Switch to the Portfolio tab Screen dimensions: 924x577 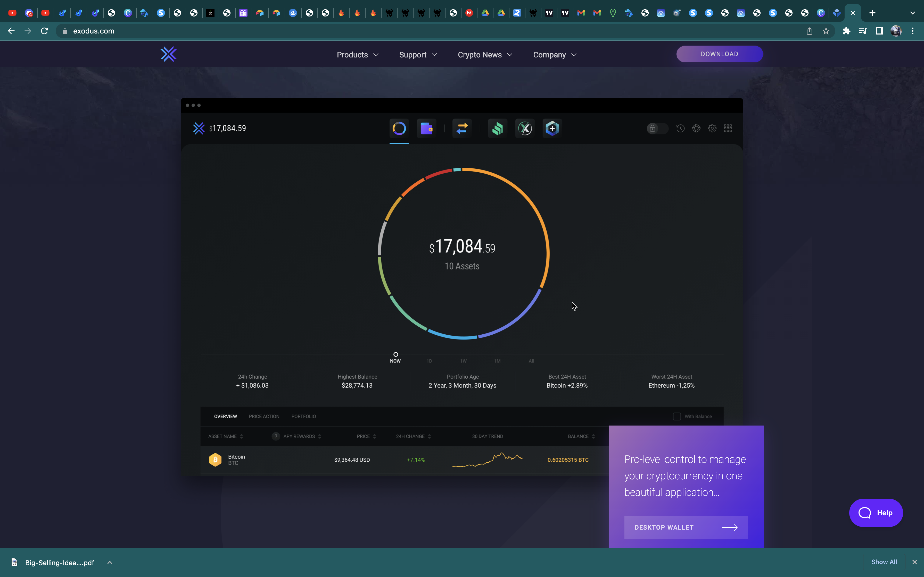click(303, 416)
